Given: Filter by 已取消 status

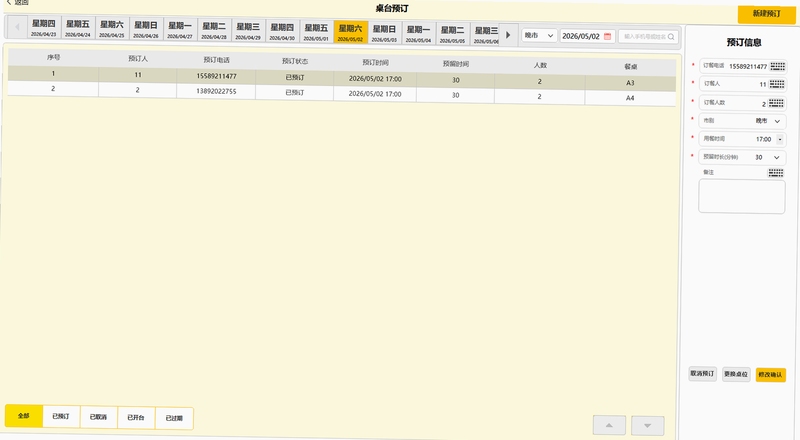Looking at the screenshot, I should [98, 417].
